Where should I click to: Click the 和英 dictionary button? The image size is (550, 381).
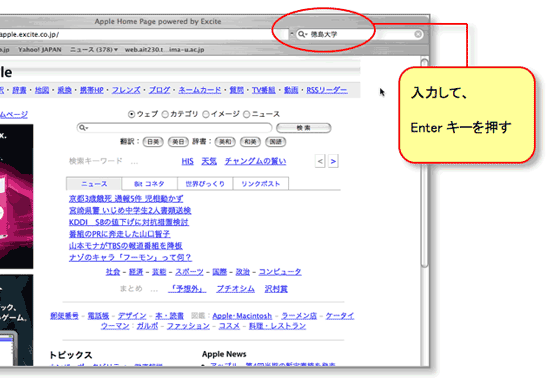pos(250,142)
